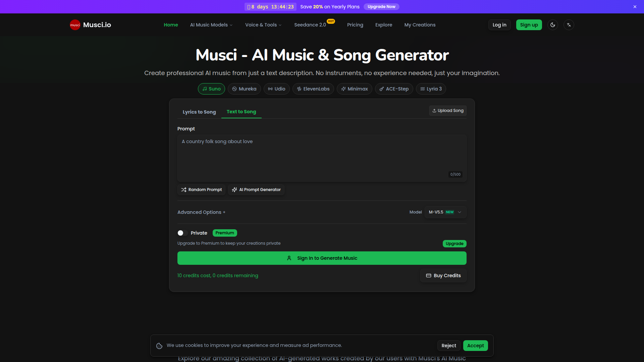Select the Lyria 3 model chip
The width and height of the screenshot is (644, 362).
431,89
